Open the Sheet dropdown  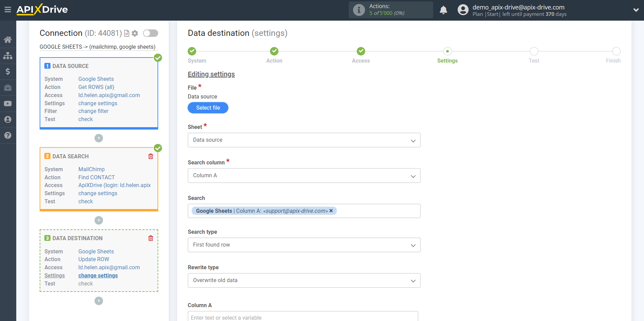[304, 140]
